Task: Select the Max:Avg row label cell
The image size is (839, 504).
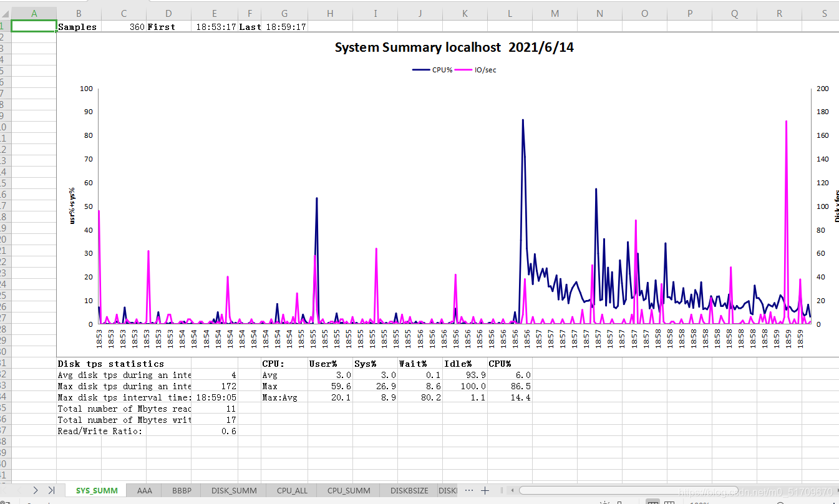Action: click(x=285, y=397)
